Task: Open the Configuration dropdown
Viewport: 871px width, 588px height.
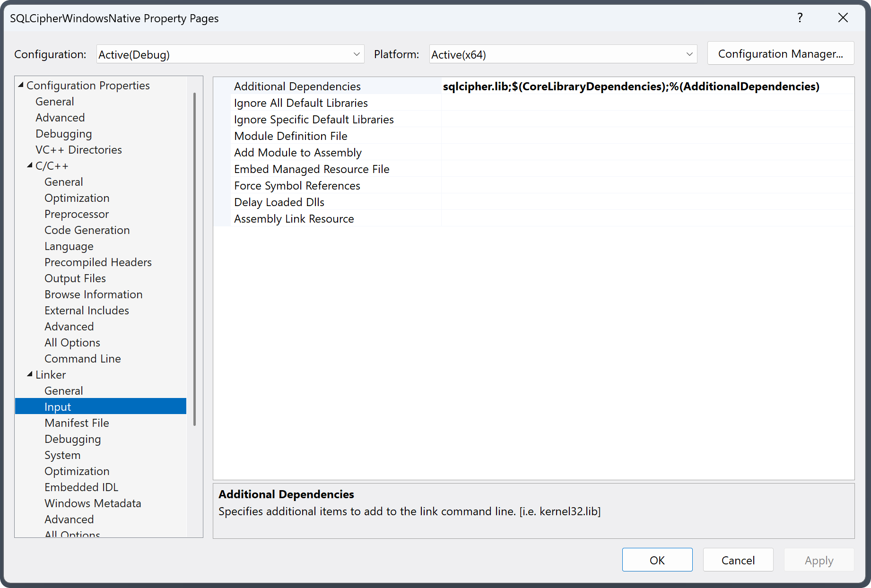Action: point(230,54)
